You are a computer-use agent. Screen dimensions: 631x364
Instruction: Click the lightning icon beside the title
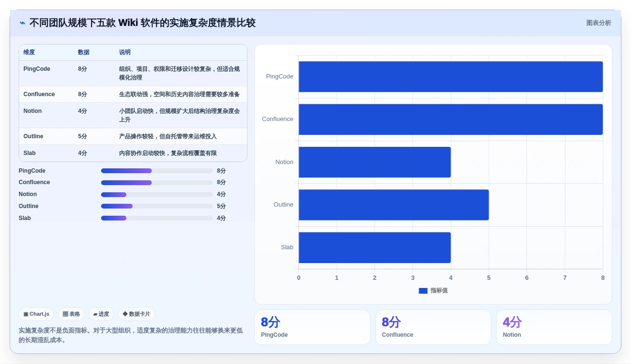coord(22,23)
